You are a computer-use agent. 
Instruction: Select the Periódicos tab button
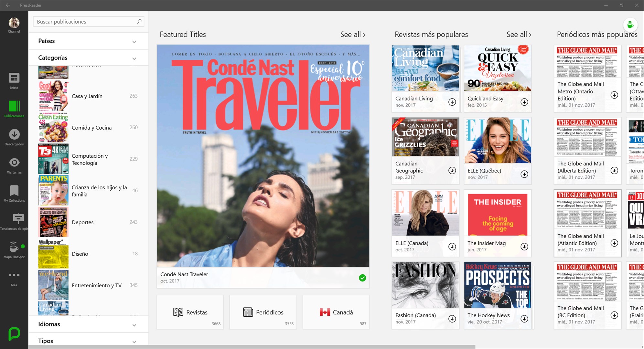[x=263, y=312]
